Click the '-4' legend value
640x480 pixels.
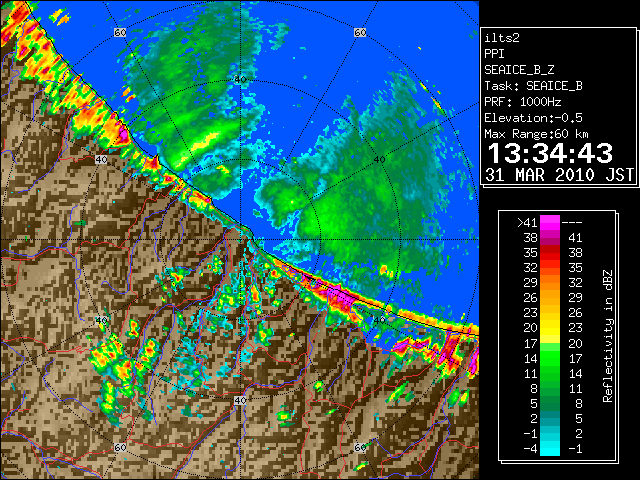[x=530, y=448]
